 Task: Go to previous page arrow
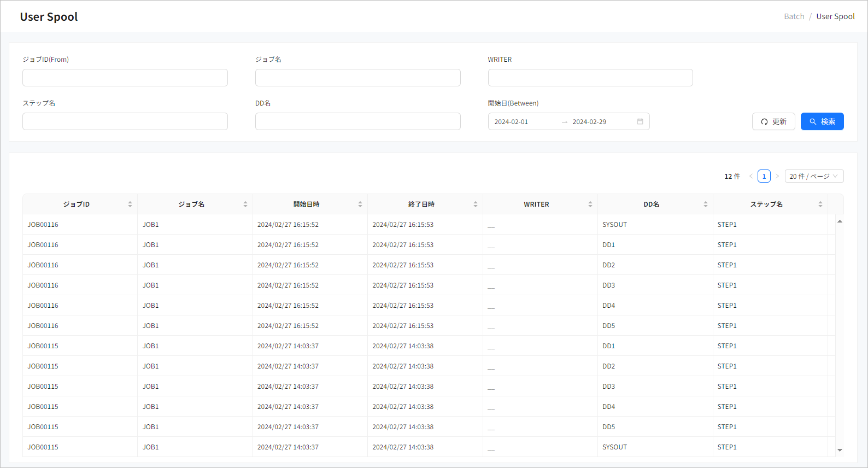pyautogui.click(x=750, y=176)
